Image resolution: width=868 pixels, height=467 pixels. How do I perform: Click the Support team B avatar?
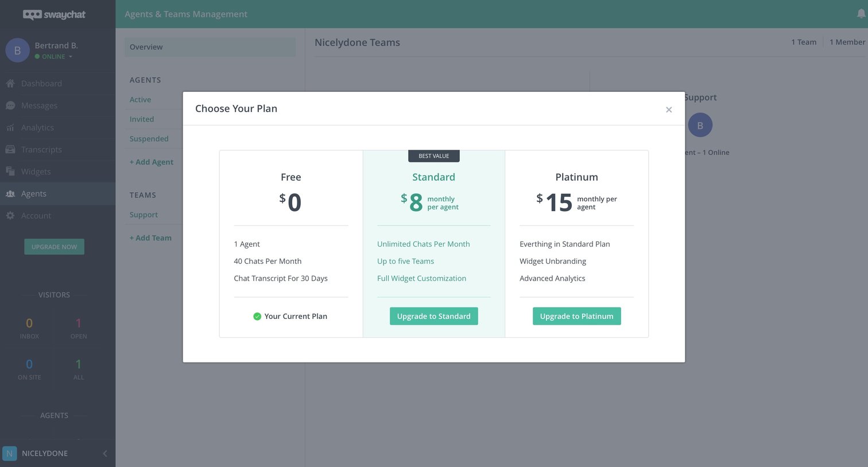(700, 125)
